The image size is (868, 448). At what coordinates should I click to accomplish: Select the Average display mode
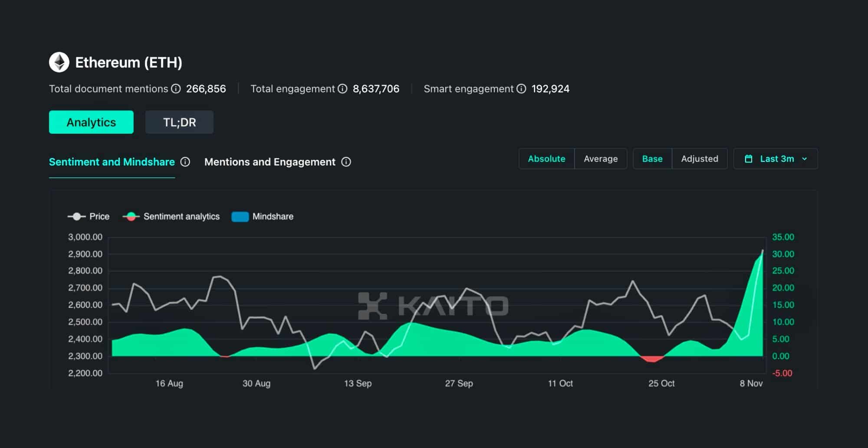600,159
